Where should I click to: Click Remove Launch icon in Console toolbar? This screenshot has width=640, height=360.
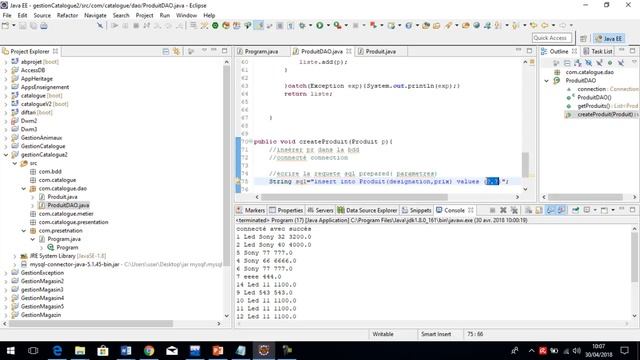503,210
